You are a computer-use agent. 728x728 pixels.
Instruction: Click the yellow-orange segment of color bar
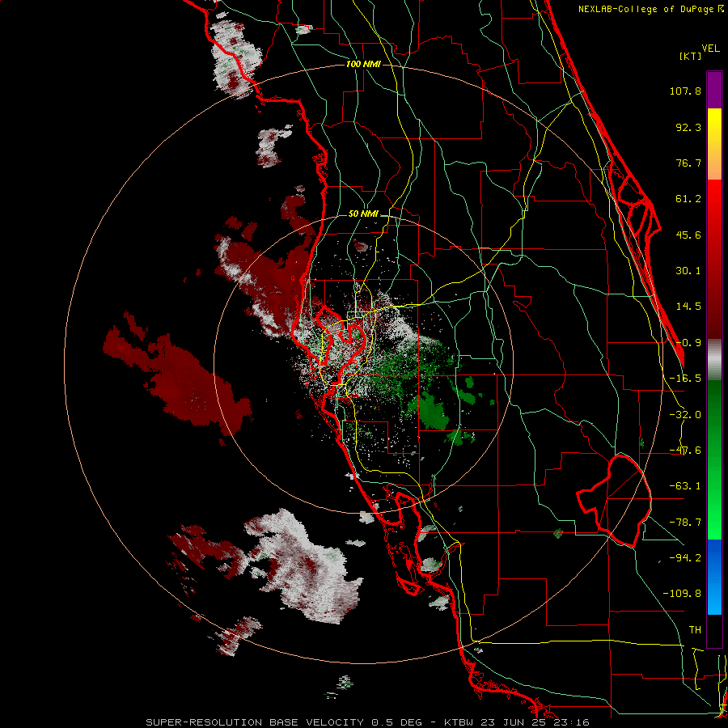coord(714,144)
